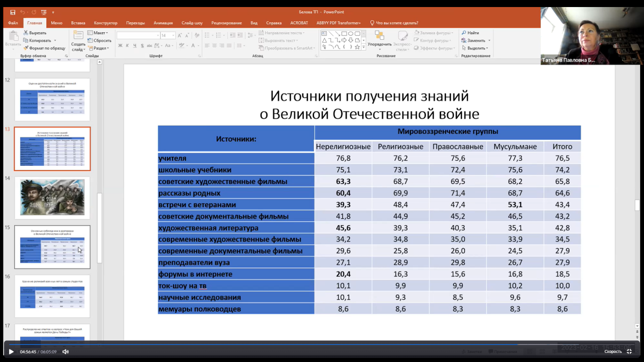Screen dimensions: 644x362
Task: Toggle italic (К) formatting
Action: click(x=127, y=46)
